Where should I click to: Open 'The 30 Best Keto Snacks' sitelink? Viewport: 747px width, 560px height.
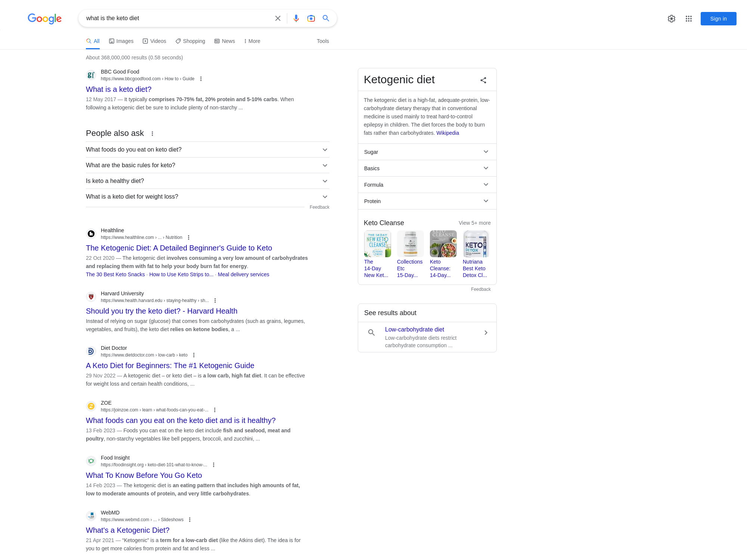coord(115,274)
